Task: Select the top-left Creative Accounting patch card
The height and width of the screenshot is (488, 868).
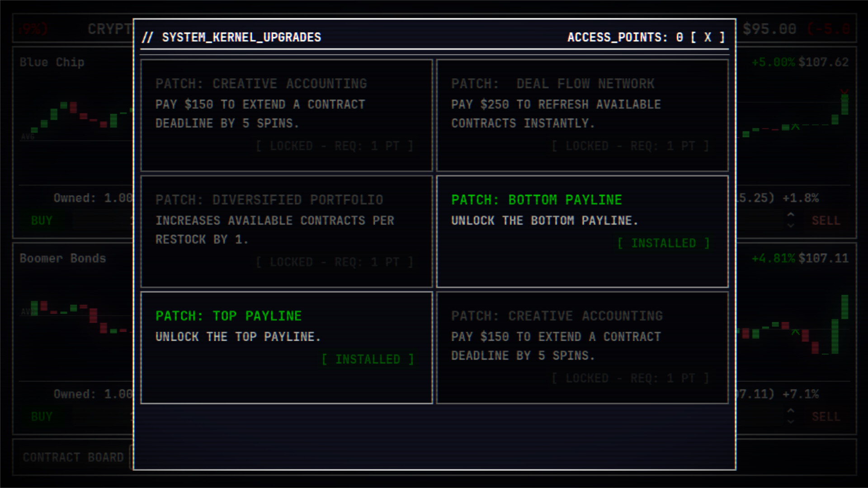Action: click(x=286, y=115)
